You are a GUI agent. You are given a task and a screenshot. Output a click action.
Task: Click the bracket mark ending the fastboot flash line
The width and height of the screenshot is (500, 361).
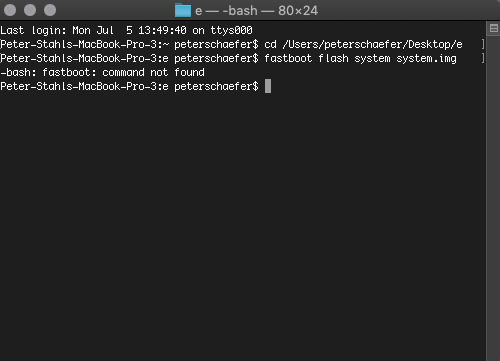click(483, 58)
